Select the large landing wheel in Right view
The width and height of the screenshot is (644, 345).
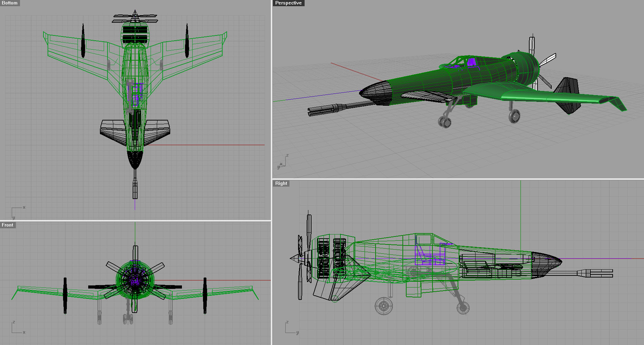[x=384, y=305]
